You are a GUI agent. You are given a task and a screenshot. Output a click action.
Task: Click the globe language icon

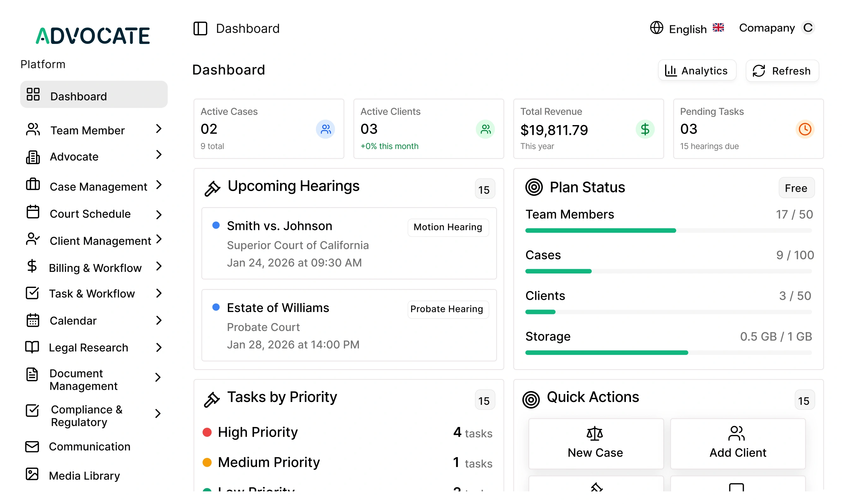657,28
